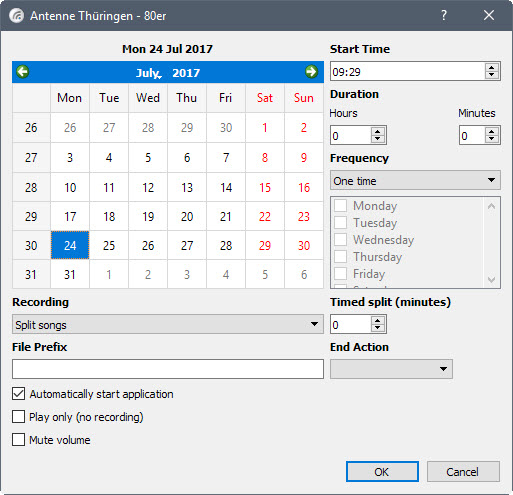The image size is (513, 495).
Task: Open the End Action dropdown
Action: [391, 369]
